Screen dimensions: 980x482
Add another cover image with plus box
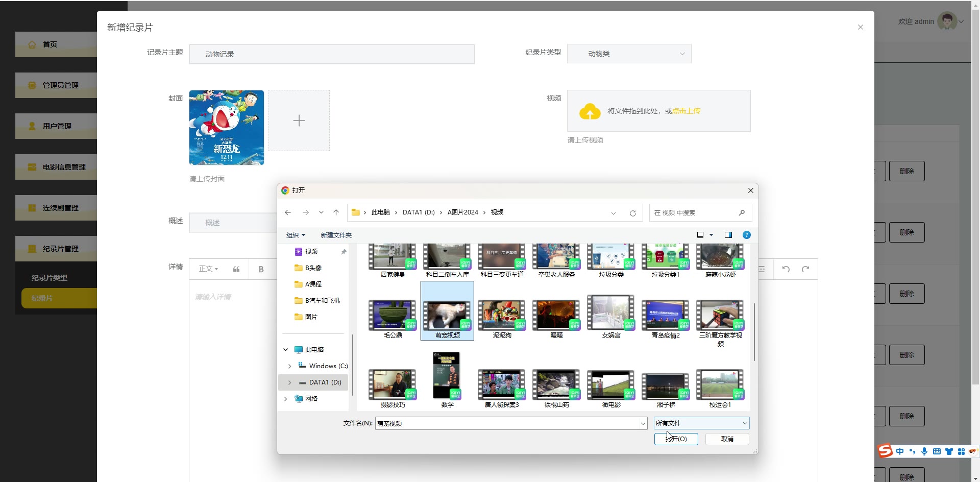pos(299,120)
